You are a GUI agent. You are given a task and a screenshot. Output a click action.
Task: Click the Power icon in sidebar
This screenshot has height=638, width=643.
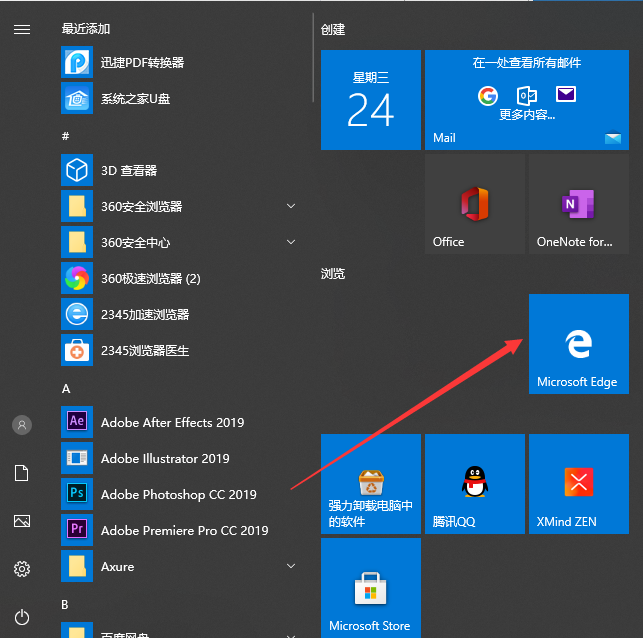click(22, 617)
